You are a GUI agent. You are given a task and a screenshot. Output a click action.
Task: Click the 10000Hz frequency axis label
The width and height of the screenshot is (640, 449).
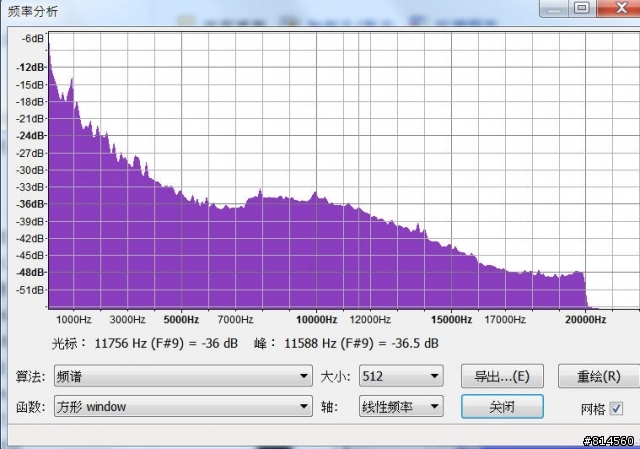tap(317, 319)
